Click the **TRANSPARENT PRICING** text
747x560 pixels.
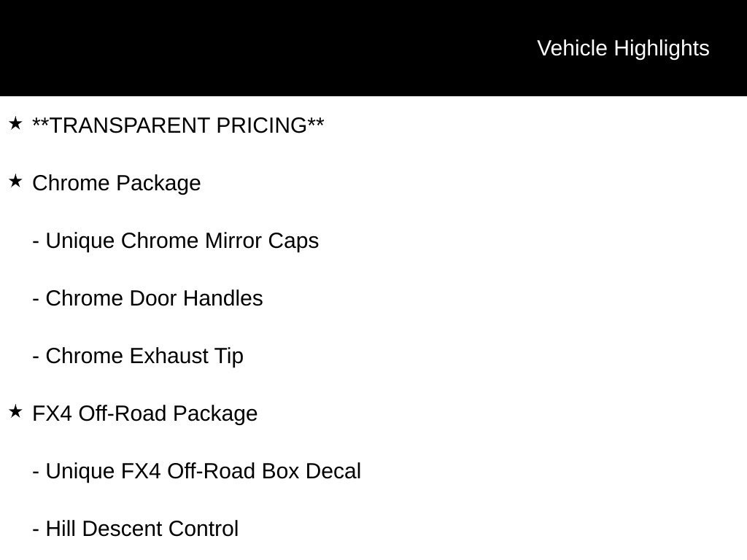point(178,125)
